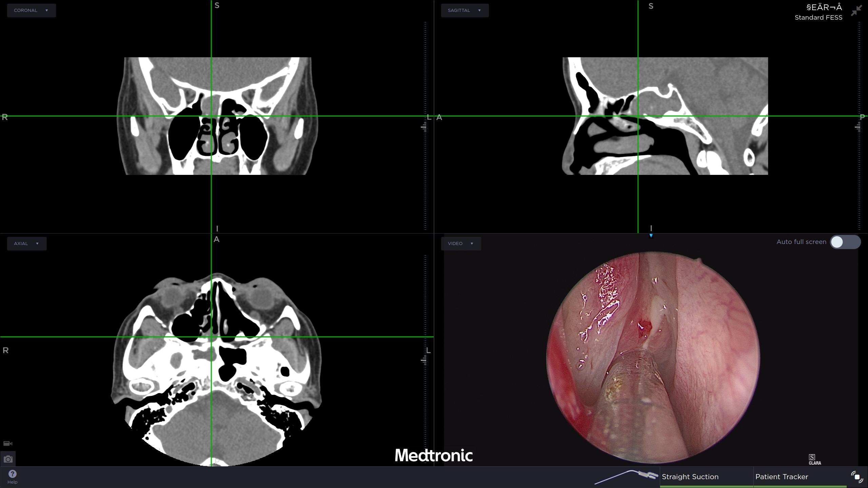
Task: Click the video recording icon
Action: point(7,443)
